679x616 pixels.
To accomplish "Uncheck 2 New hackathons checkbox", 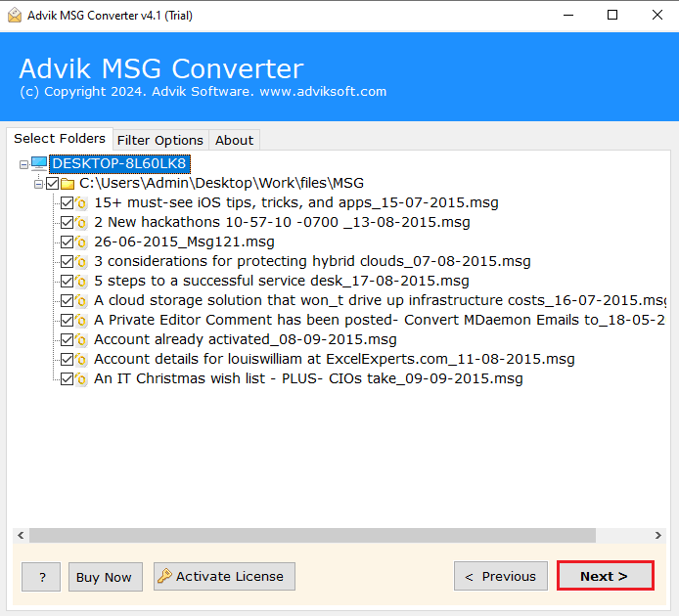I will [67, 223].
